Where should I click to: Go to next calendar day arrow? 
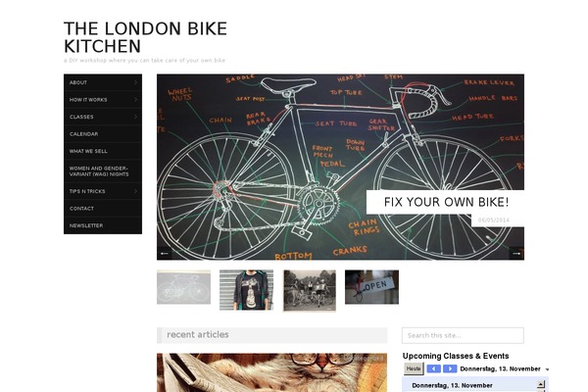point(450,368)
